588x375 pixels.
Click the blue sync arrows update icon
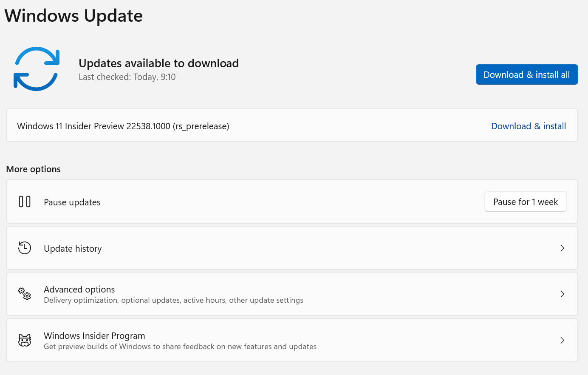point(37,69)
